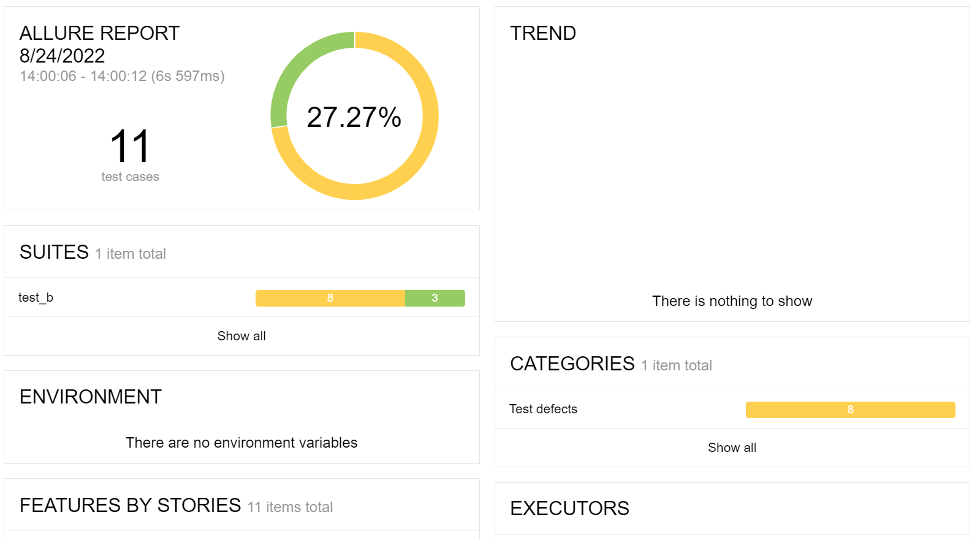Screen dimensions: 980x539
Task: Click the SUITES widget title
Action: pos(54,251)
